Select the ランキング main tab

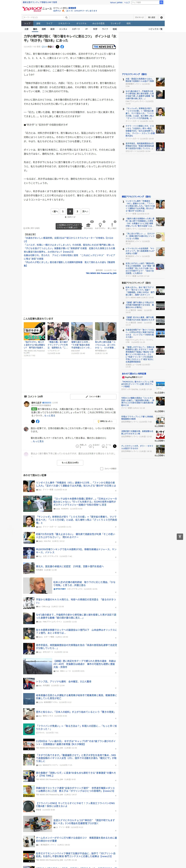tap(115, 24)
